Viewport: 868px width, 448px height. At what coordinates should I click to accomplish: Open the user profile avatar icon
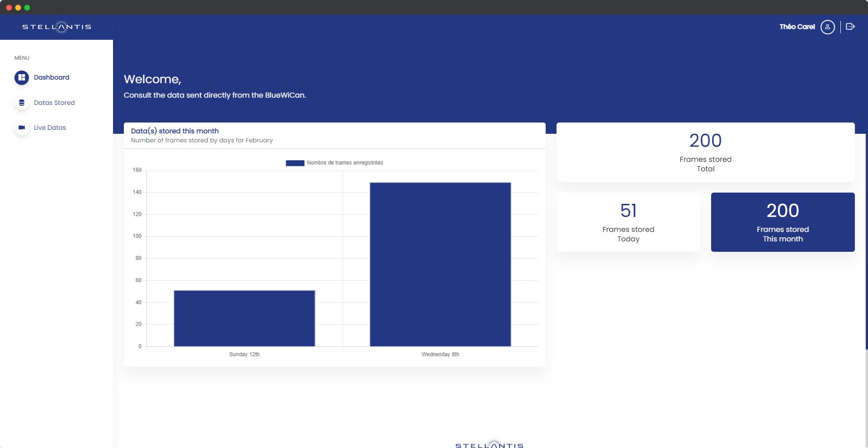827,27
